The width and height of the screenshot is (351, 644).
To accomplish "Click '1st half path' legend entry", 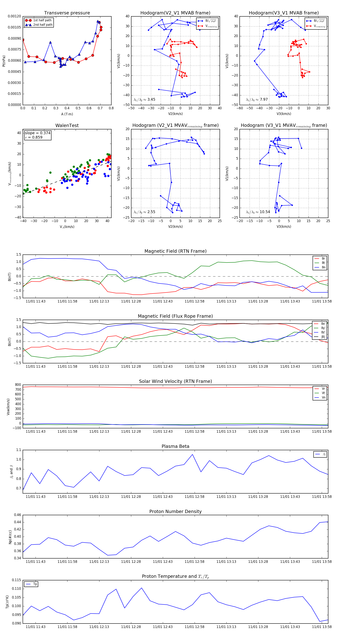I will pyautogui.click(x=38, y=20).
